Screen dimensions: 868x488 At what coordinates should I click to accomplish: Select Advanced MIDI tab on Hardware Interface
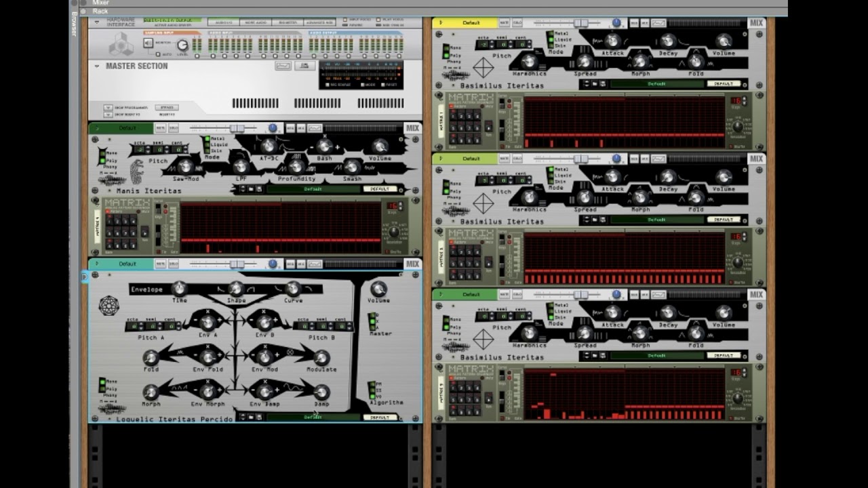320,22
